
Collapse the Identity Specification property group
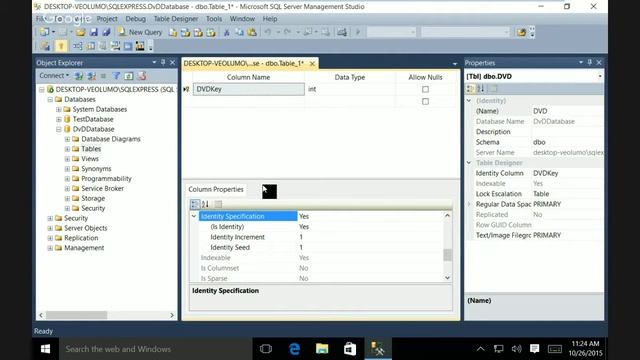click(194, 216)
